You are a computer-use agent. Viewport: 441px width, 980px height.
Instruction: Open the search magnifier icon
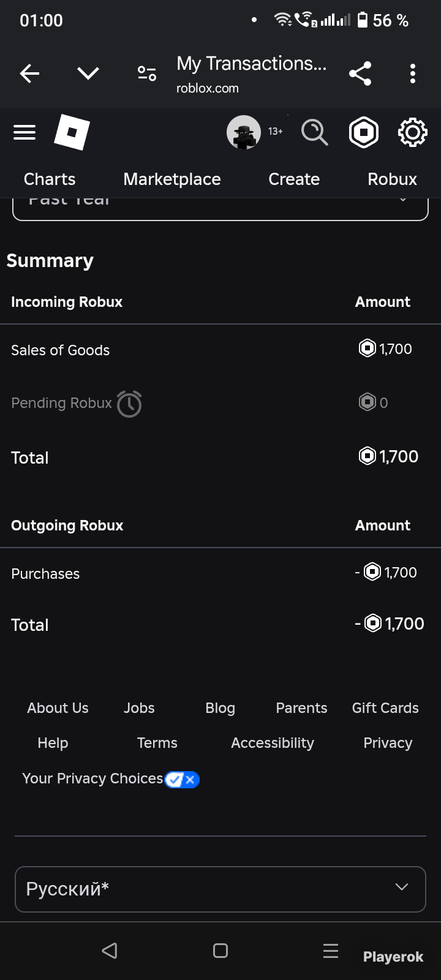click(314, 132)
